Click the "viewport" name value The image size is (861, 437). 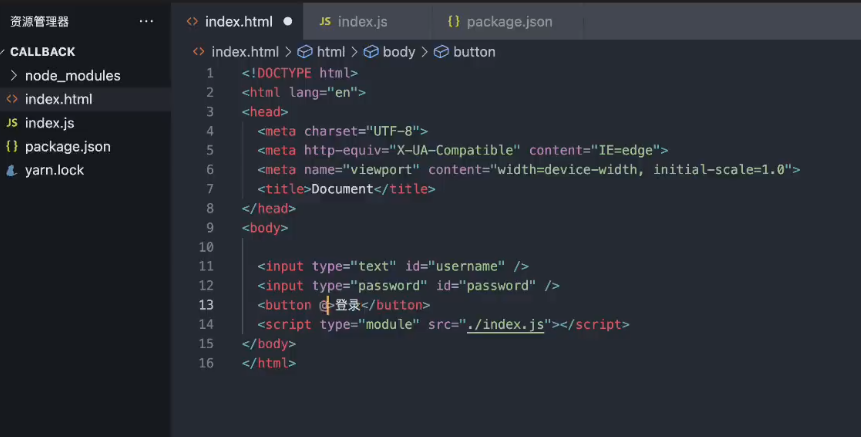click(x=381, y=170)
